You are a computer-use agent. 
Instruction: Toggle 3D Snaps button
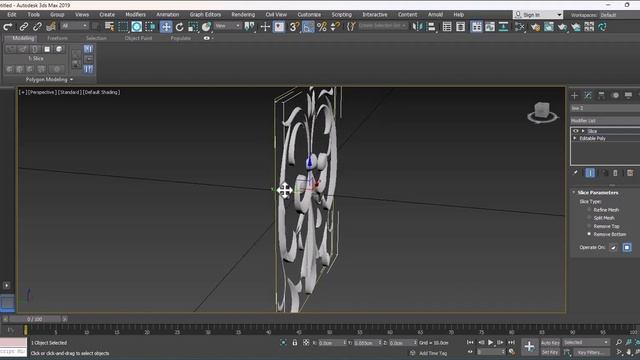pos(294,27)
